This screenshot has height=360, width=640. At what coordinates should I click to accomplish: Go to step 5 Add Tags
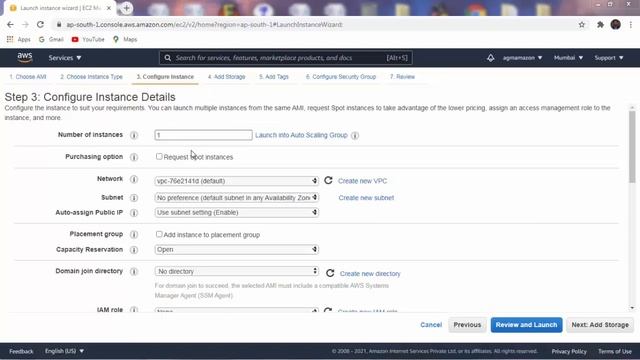pyautogui.click(x=274, y=77)
